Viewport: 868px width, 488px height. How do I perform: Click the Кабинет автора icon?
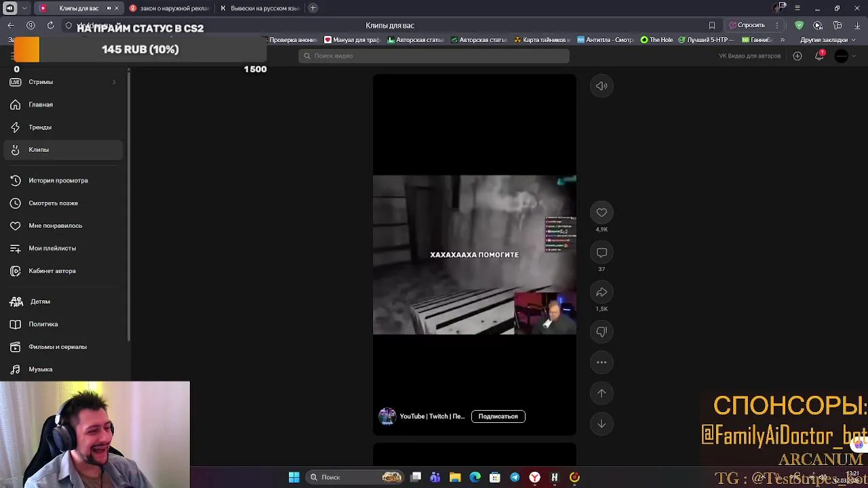coord(15,271)
